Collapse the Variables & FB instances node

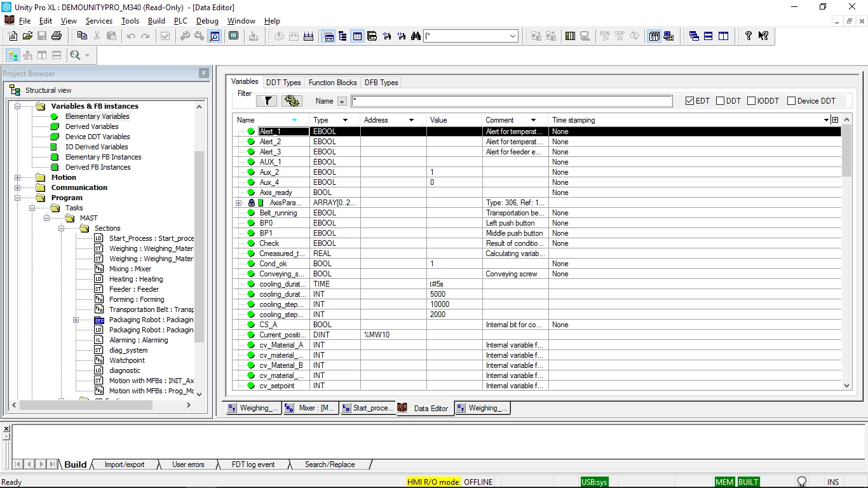coord(18,106)
